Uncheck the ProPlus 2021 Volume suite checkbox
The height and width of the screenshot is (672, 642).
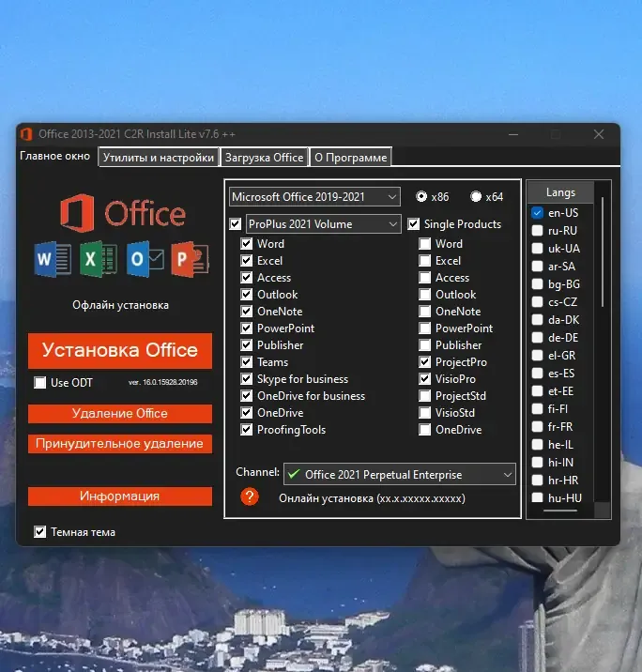pos(236,223)
